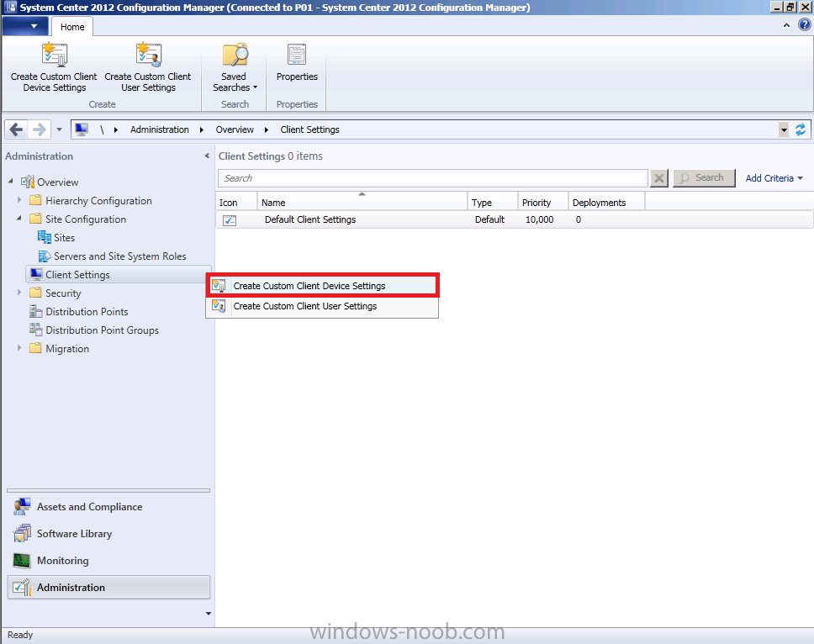Screen dimensions: 814x644
Task: Click icon beside Create Custom Client User Settings menu entry
Action: click(x=219, y=306)
